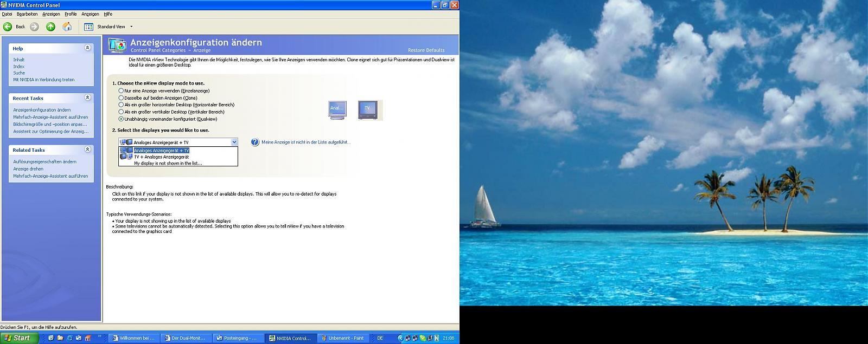Open the first Anzeigen menu
The image size is (868, 344).
click(51, 14)
